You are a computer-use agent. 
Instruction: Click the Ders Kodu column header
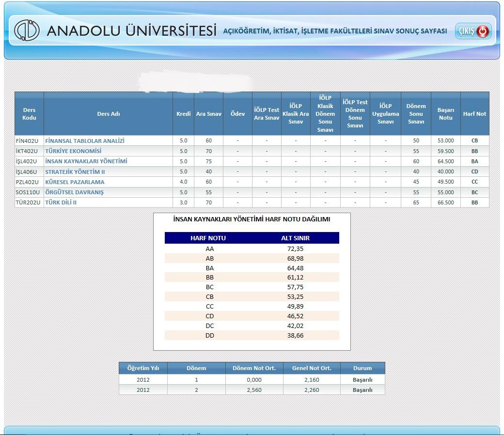coord(29,114)
